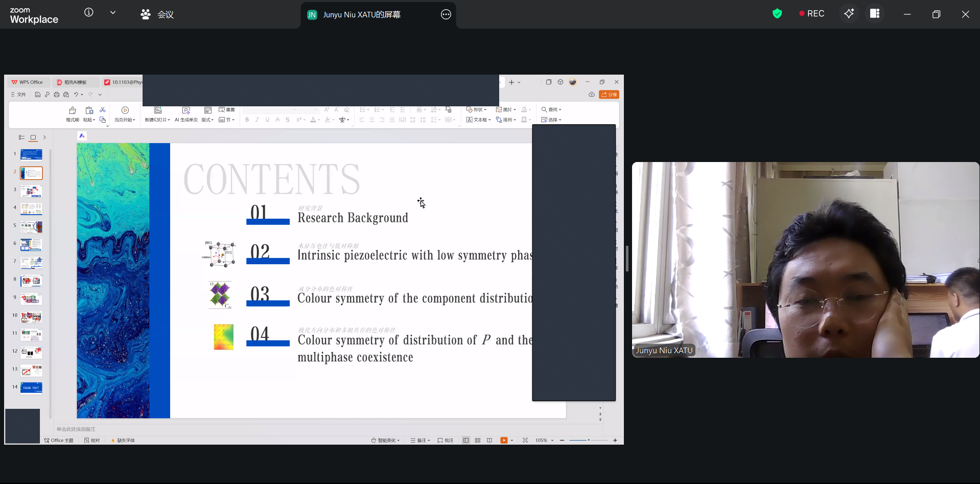Open the 文件 file menu
Image resolution: width=980 pixels, height=484 pixels.
click(x=18, y=95)
